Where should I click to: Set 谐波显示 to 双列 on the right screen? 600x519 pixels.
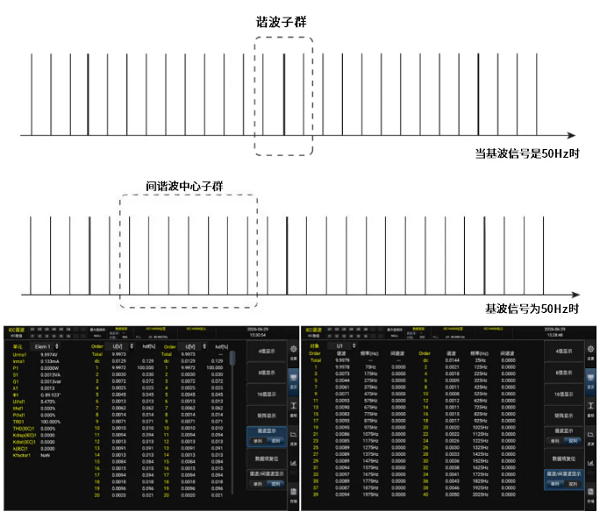573,441
